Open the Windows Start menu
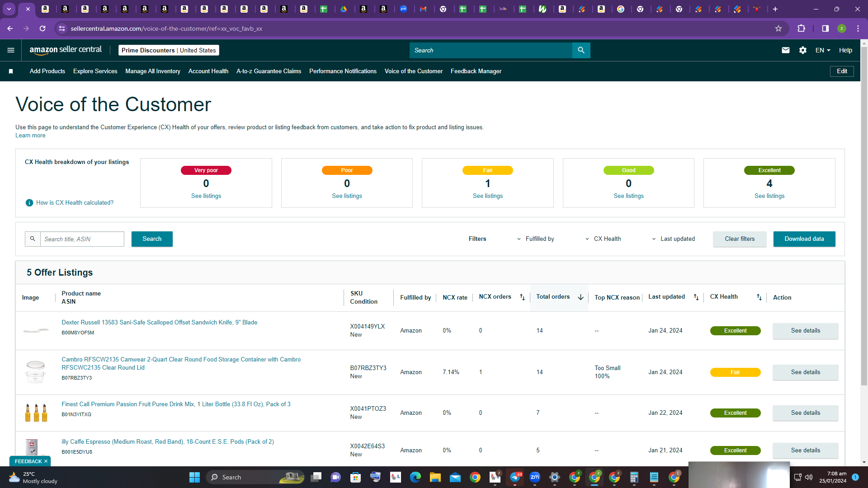The image size is (868, 488). coord(194,477)
